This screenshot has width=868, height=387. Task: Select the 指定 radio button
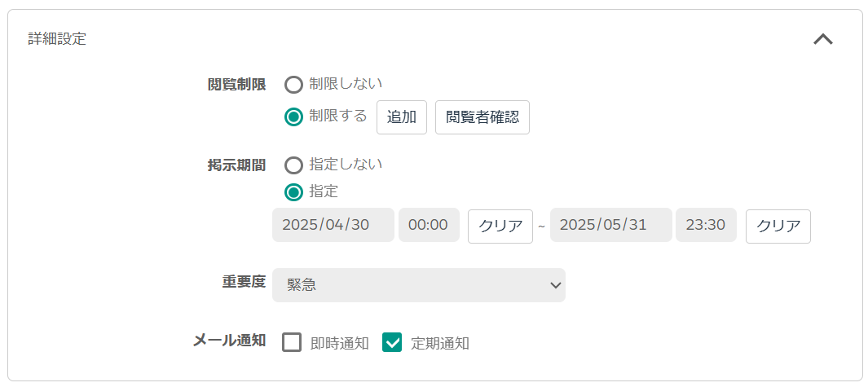pos(293,192)
